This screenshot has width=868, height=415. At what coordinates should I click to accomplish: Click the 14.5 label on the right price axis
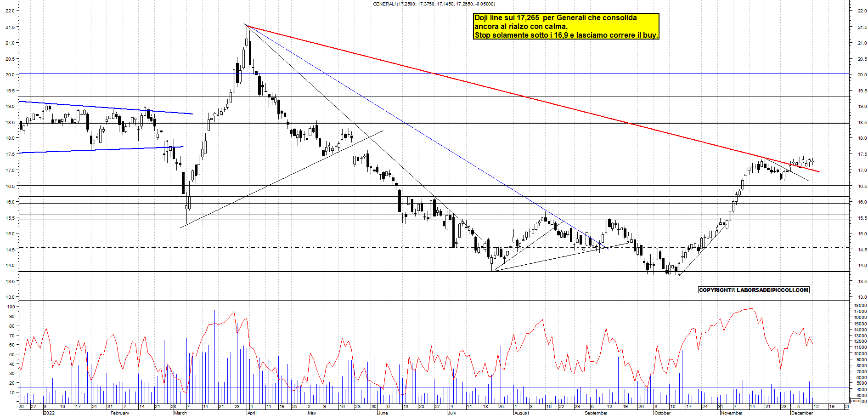[862, 250]
